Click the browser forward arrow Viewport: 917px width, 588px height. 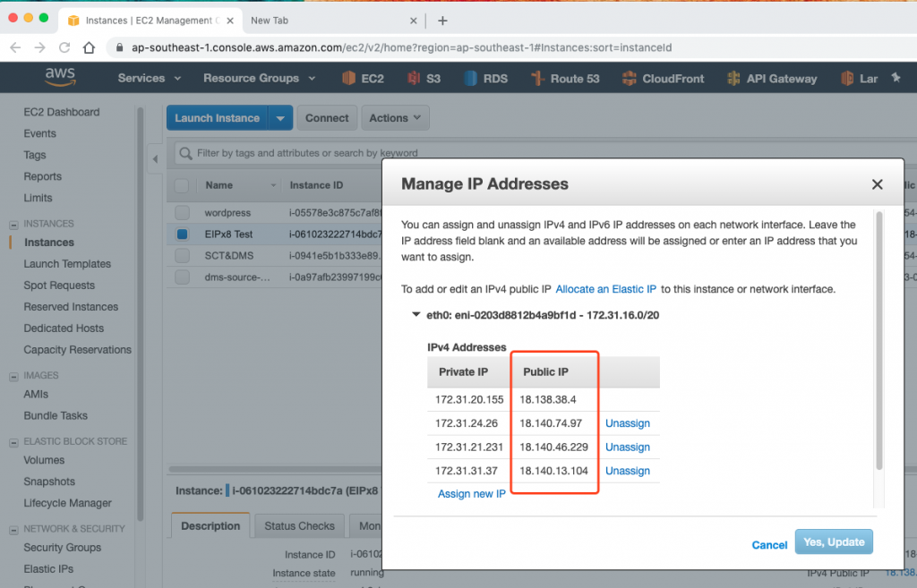[x=39, y=47]
